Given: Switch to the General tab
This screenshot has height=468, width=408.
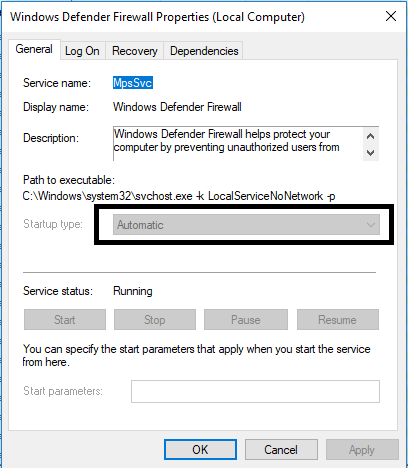Looking at the screenshot, I should (34, 49).
